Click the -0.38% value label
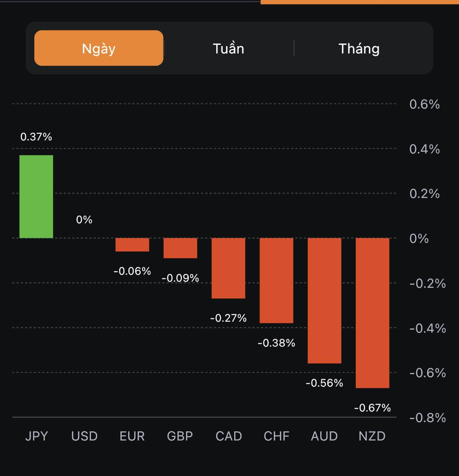Image resolution: width=459 pixels, height=476 pixels. (277, 343)
